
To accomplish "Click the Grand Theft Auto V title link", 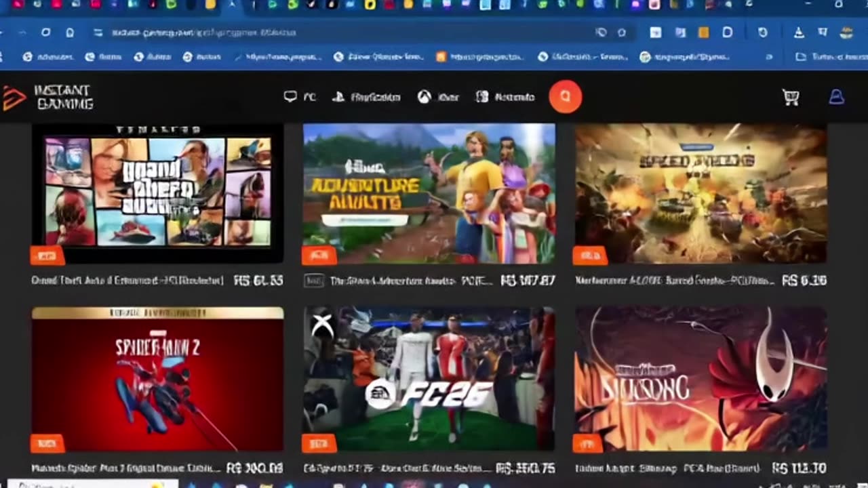I will pyautogui.click(x=127, y=281).
